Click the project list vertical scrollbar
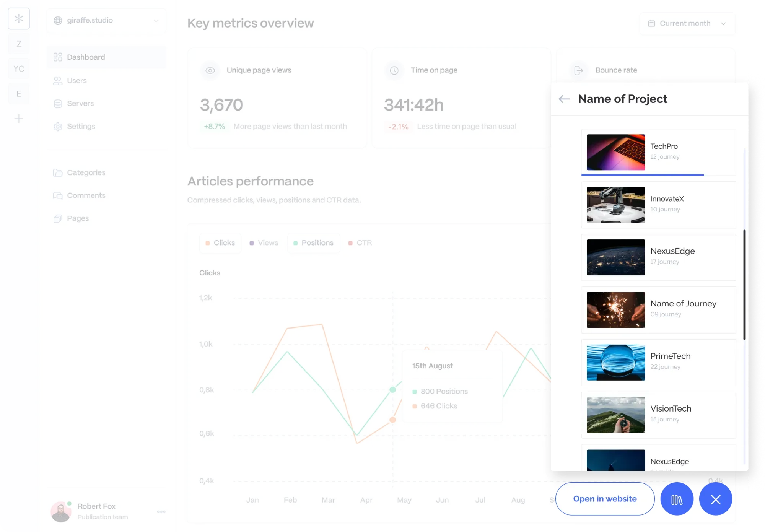Screen dimensions: 765x532 [x=744, y=285]
